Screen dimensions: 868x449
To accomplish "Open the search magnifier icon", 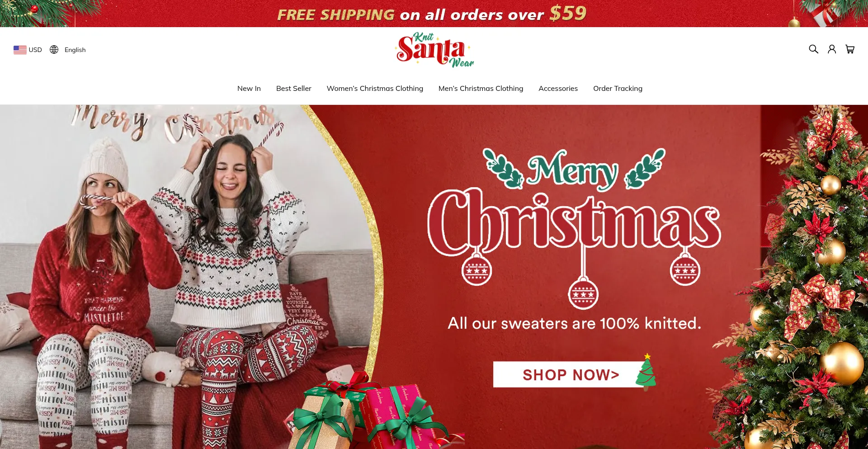I will pyautogui.click(x=813, y=49).
